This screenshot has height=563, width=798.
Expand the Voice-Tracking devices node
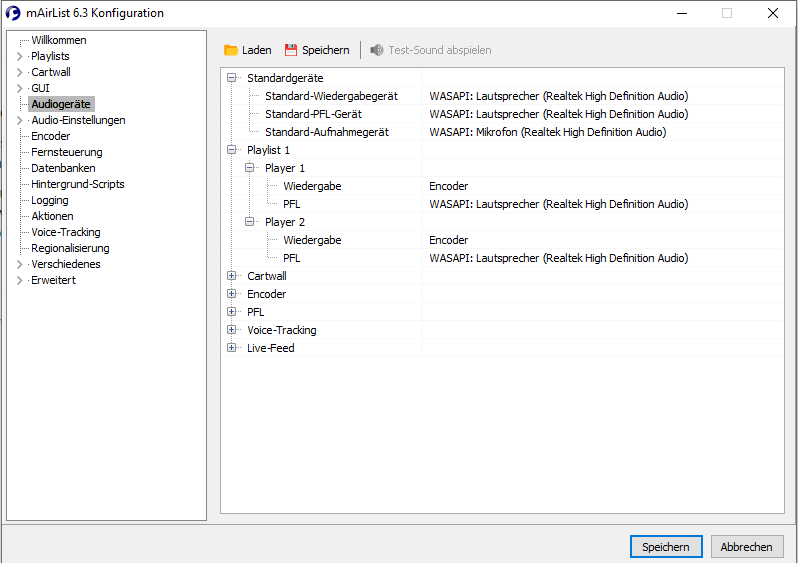[x=232, y=330]
